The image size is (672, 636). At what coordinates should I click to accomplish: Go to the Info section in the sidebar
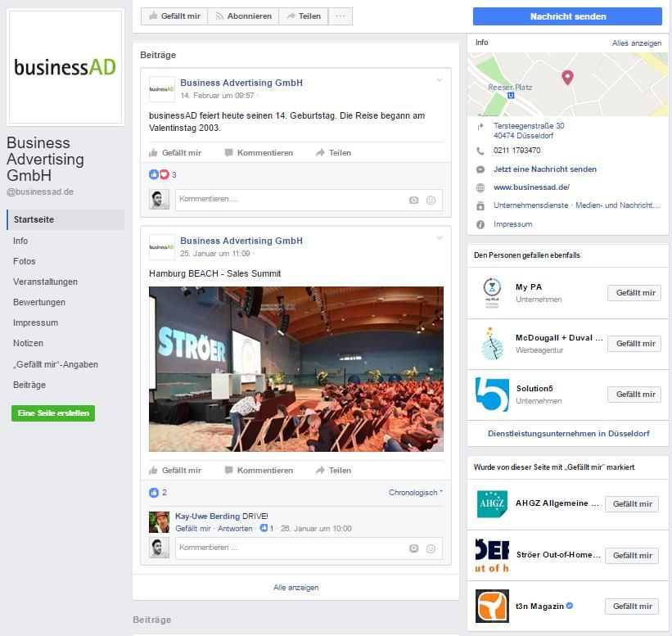[x=20, y=241]
